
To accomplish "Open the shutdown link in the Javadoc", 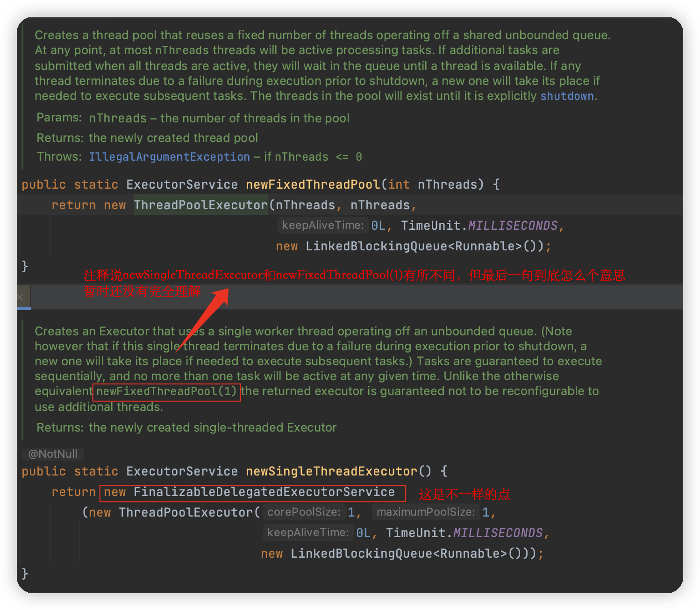I will click(567, 96).
